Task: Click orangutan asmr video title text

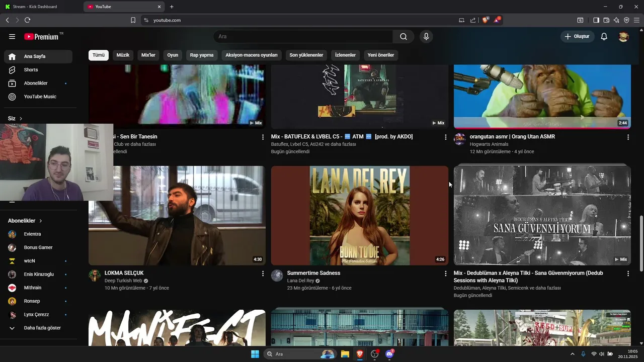Action: click(512, 137)
